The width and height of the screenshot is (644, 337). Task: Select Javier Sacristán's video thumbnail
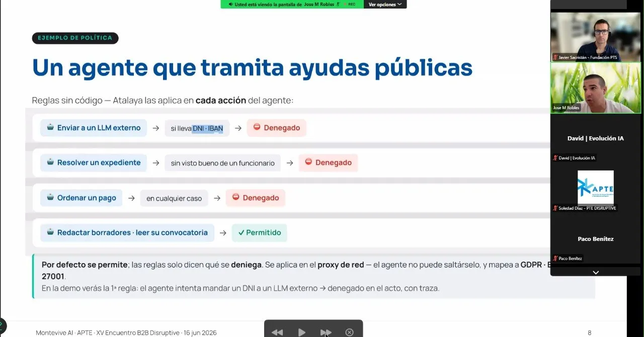596,37
